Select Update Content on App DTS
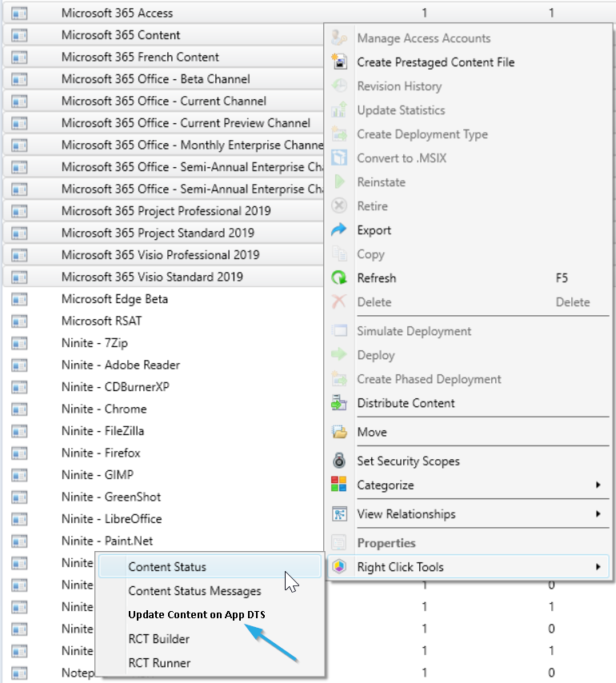This screenshot has height=683, width=616. [196, 615]
